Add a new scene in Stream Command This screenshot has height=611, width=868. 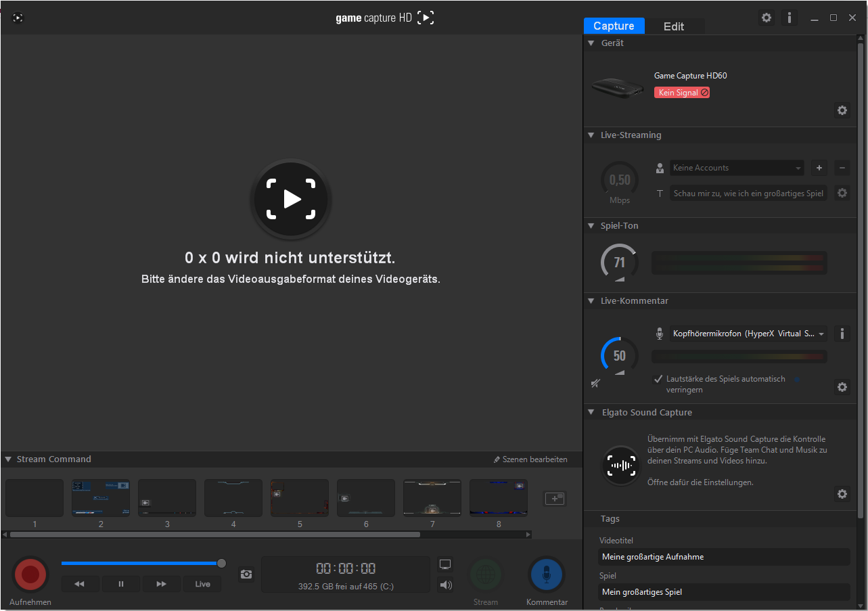[555, 498]
